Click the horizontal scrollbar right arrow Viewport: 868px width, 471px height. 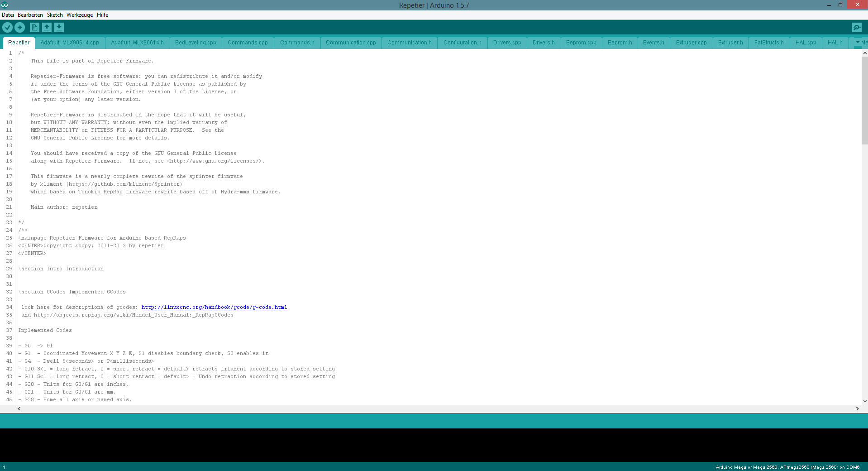[x=857, y=409]
